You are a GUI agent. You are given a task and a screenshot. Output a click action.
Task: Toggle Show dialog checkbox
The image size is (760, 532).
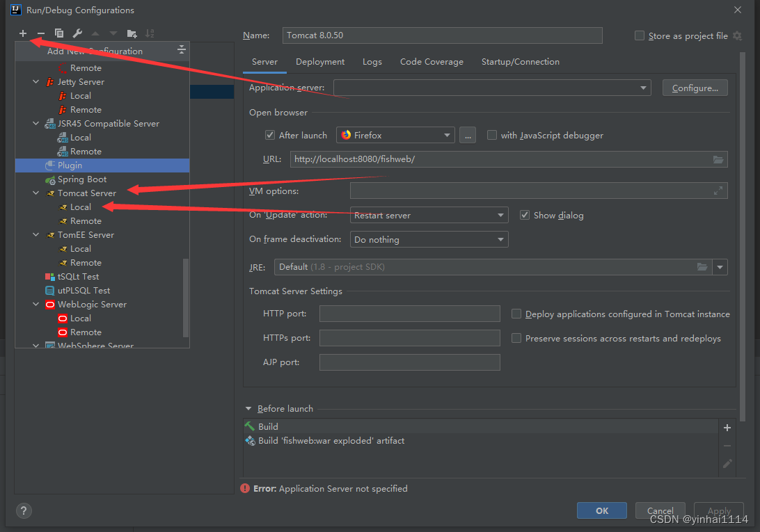click(525, 215)
